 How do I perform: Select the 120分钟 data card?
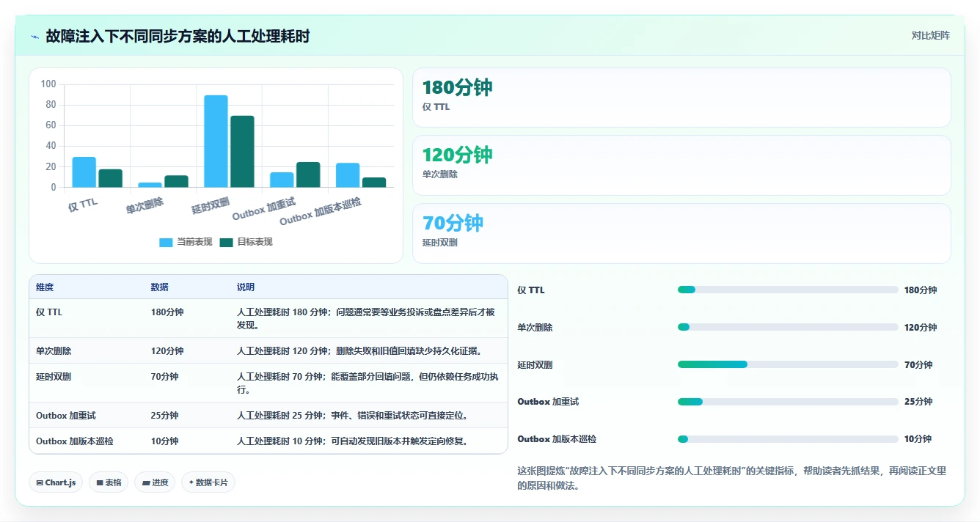[x=681, y=166]
